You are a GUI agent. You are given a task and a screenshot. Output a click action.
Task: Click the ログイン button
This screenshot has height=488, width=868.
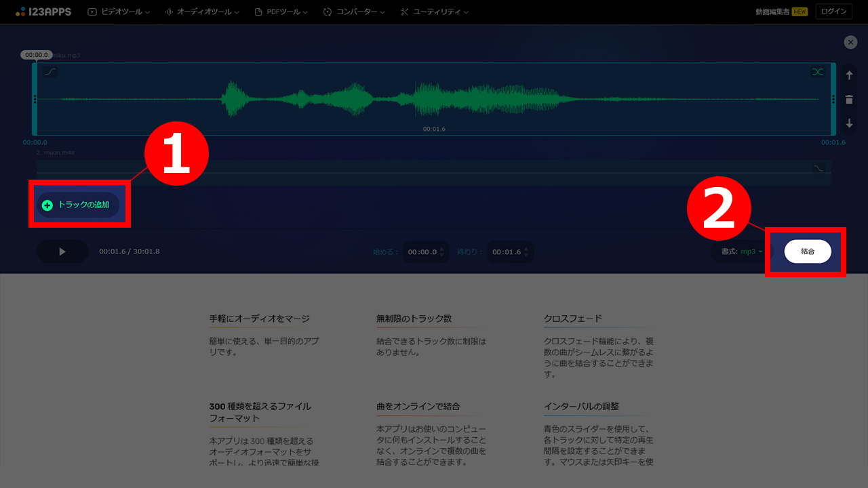[833, 12]
